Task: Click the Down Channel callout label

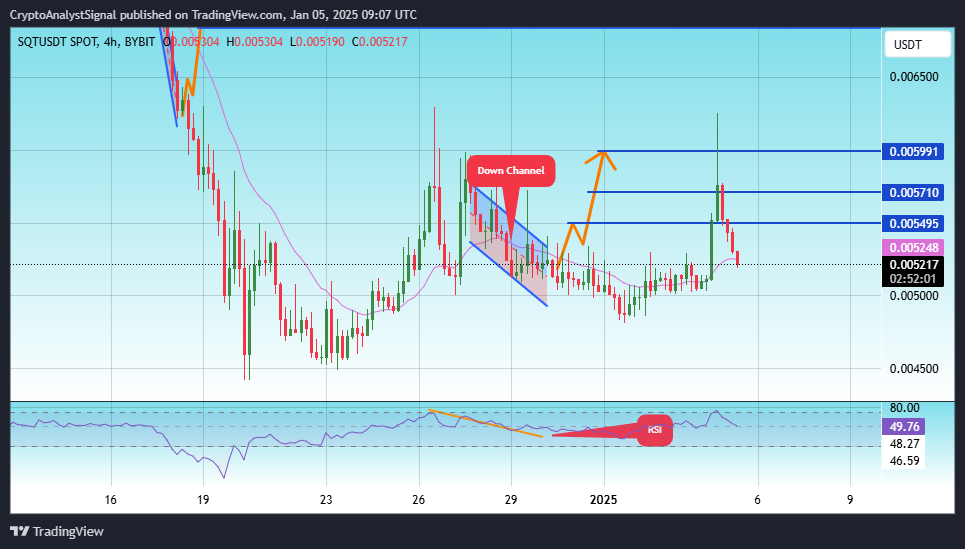Action: tap(511, 170)
